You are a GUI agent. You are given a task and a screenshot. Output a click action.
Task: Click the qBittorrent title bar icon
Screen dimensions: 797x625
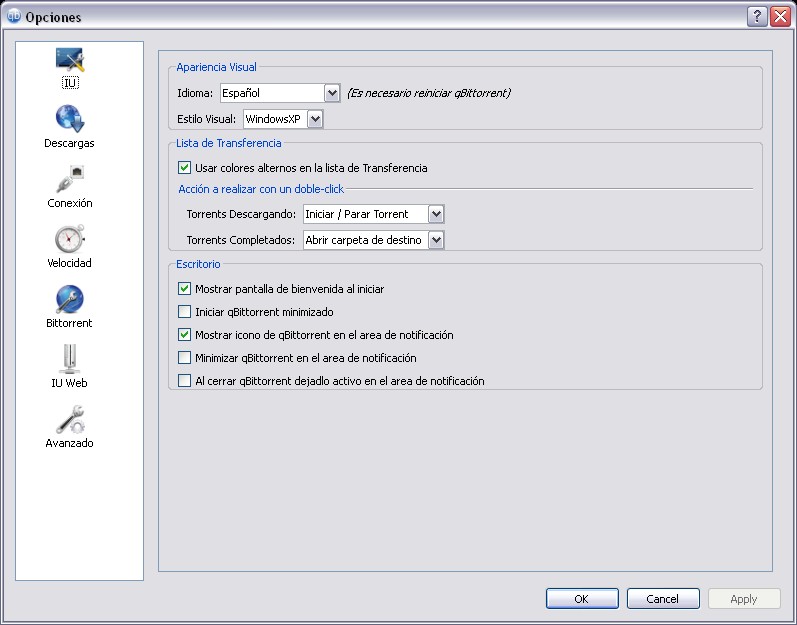(x=14, y=16)
